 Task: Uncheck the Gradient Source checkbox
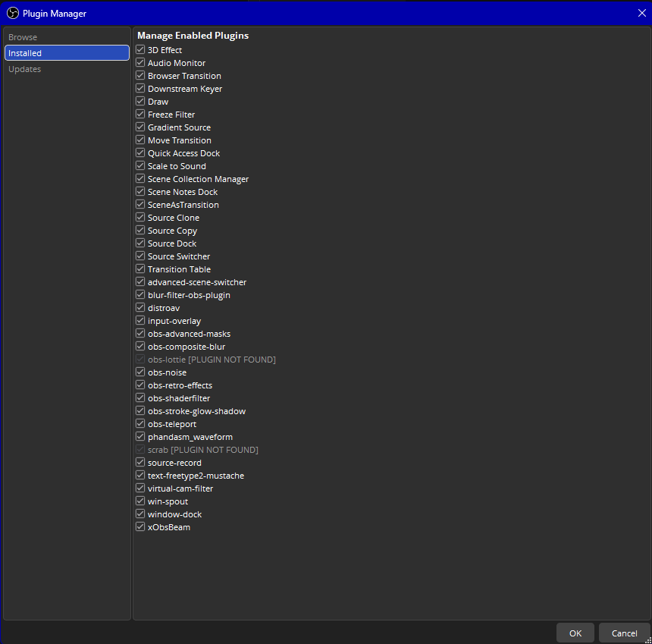coord(140,127)
